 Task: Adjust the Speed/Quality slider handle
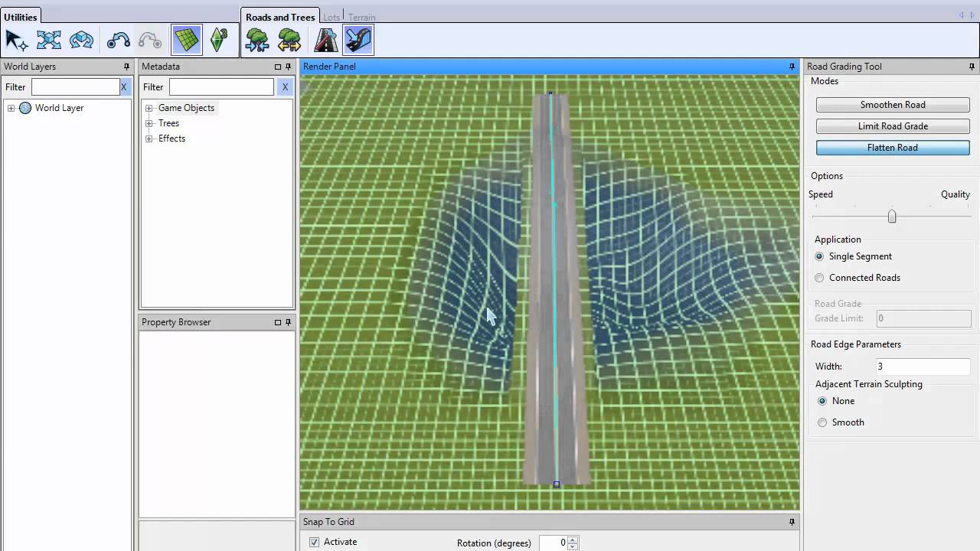coord(892,217)
